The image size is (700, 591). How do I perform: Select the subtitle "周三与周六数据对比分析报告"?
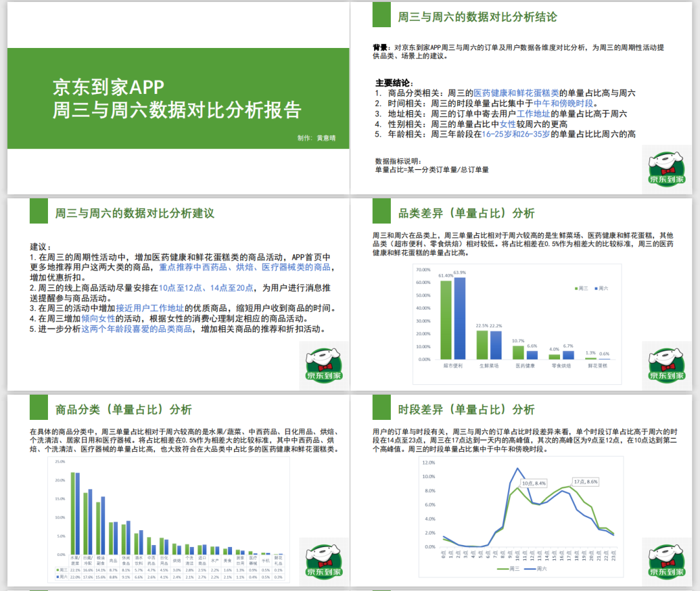tap(177, 110)
